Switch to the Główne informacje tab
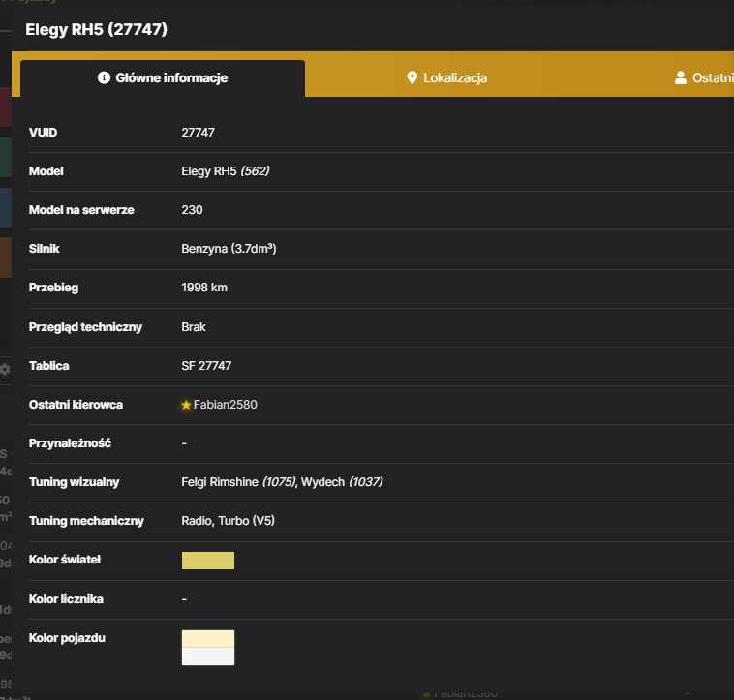 (x=163, y=78)
